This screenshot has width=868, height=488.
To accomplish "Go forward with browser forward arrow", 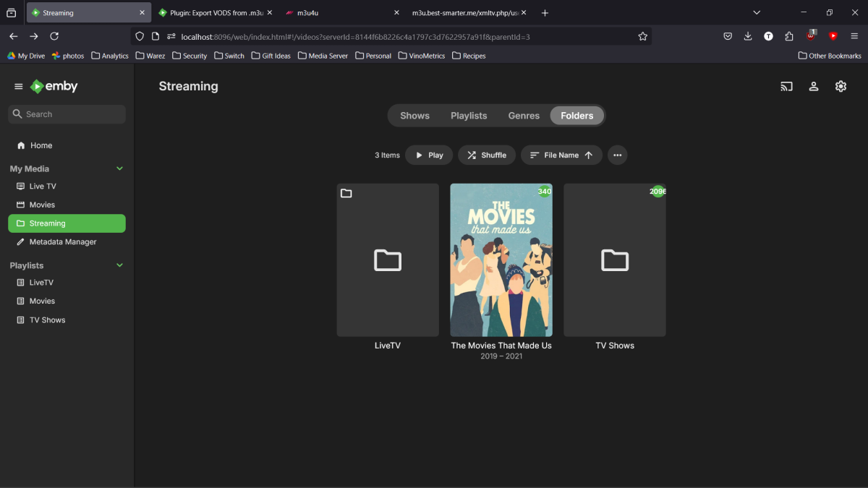I will click(34, 36).
